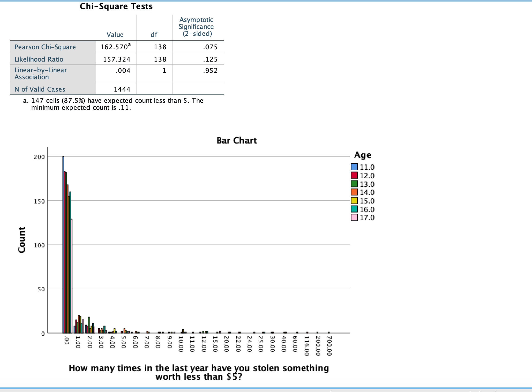This screenshot has height=392, width=532.
Task: Click the 10.00 x-axis tick label
Action: [181, 344]
